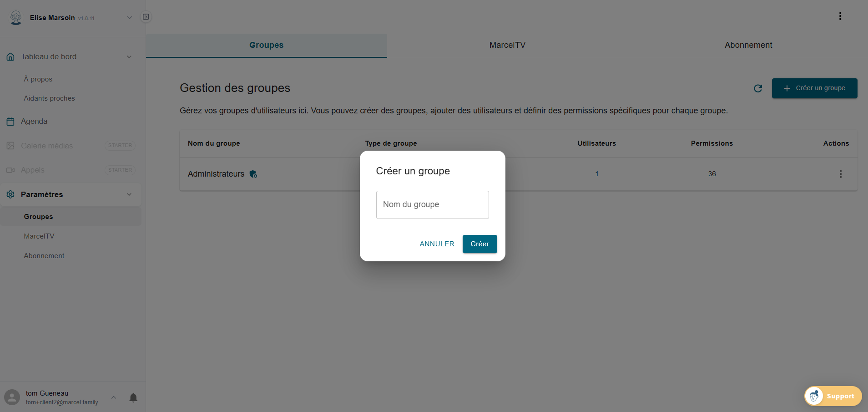Screen dimensions: 868x412
Task: Click the Créer button in the dialog
Action: [479, 244]
